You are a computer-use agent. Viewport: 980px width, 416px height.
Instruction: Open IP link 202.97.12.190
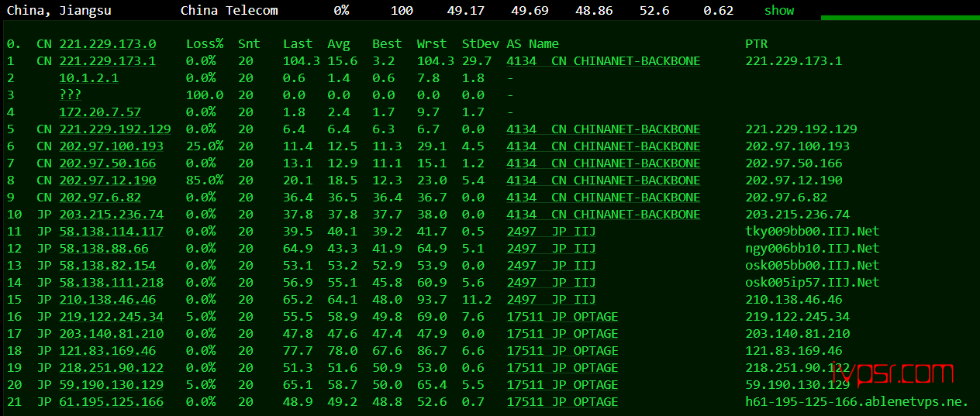108,180
